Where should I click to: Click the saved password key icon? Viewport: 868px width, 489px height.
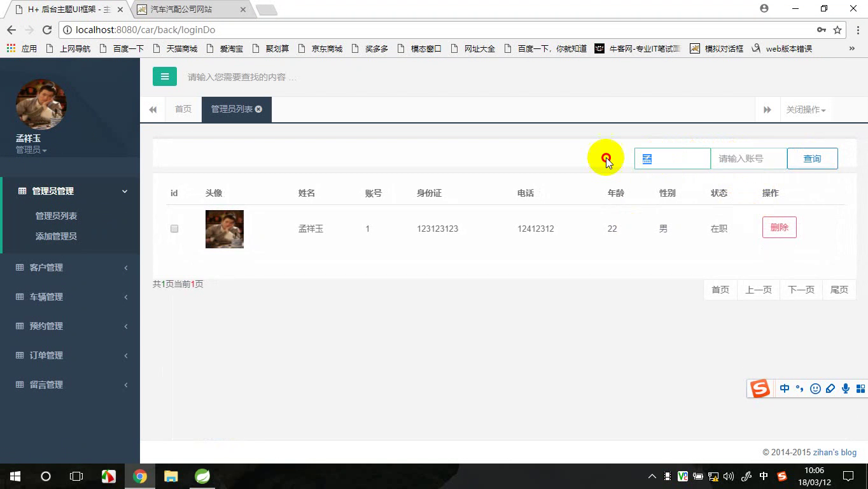click(x=822, y=30)
